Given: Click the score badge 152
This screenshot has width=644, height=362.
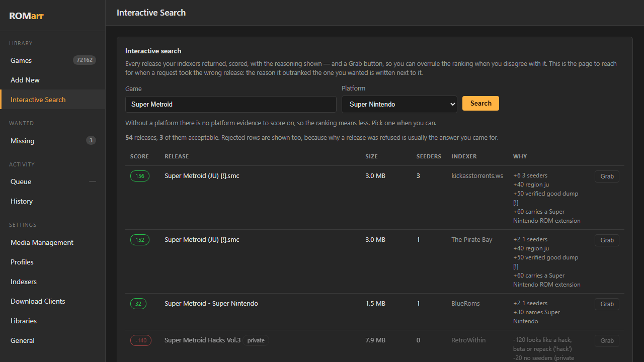Looking at the screenshot, I should [140, 240].
